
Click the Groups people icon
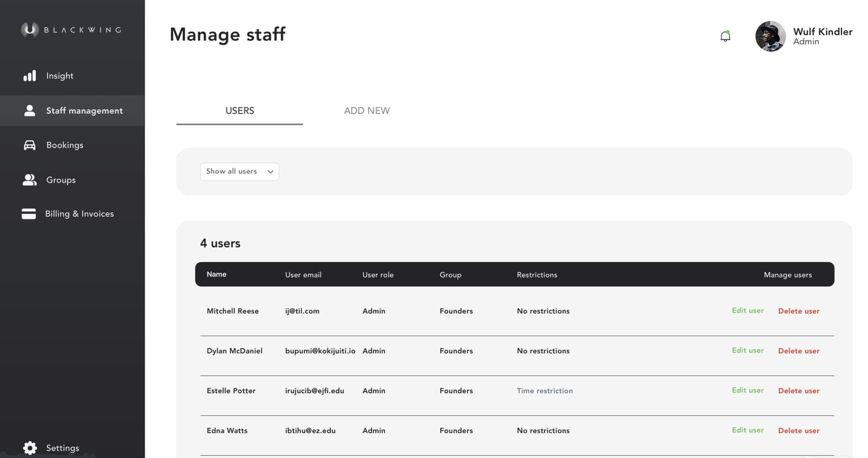tap(30, 180)
